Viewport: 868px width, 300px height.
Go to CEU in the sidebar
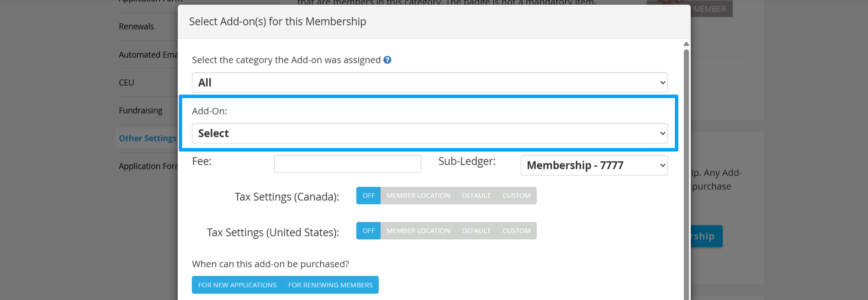[x=127, y=83]
